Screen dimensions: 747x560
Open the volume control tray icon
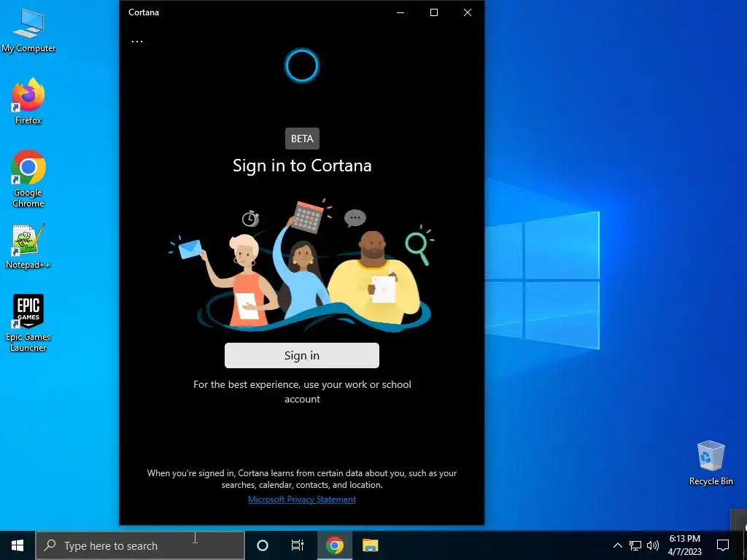[x=653, y=545]
